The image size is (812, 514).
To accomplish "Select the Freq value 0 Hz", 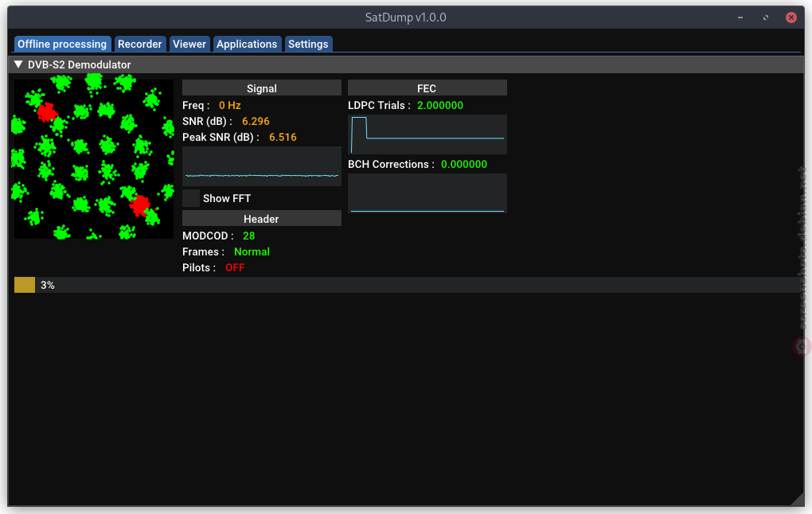I will pos(230,105).
